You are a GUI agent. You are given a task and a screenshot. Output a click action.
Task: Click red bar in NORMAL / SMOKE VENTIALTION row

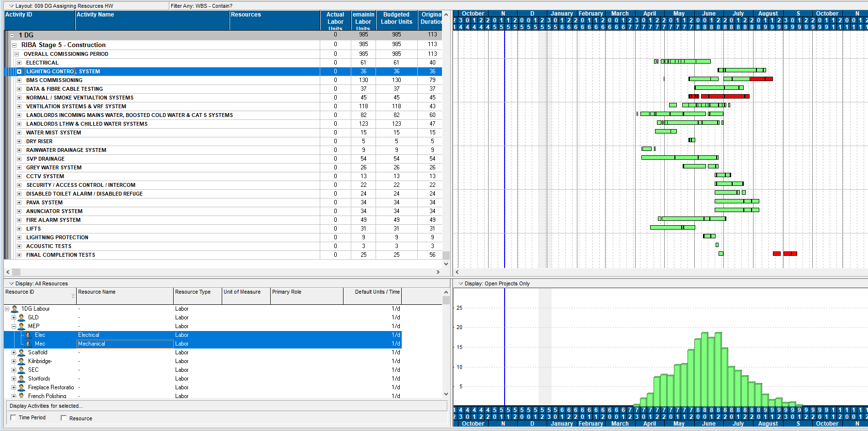click(725, 96)
